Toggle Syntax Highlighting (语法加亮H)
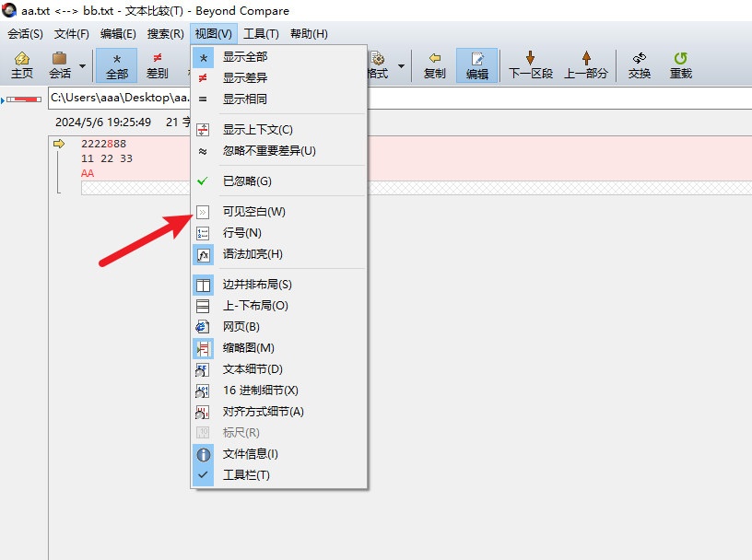 click(278, 254)
